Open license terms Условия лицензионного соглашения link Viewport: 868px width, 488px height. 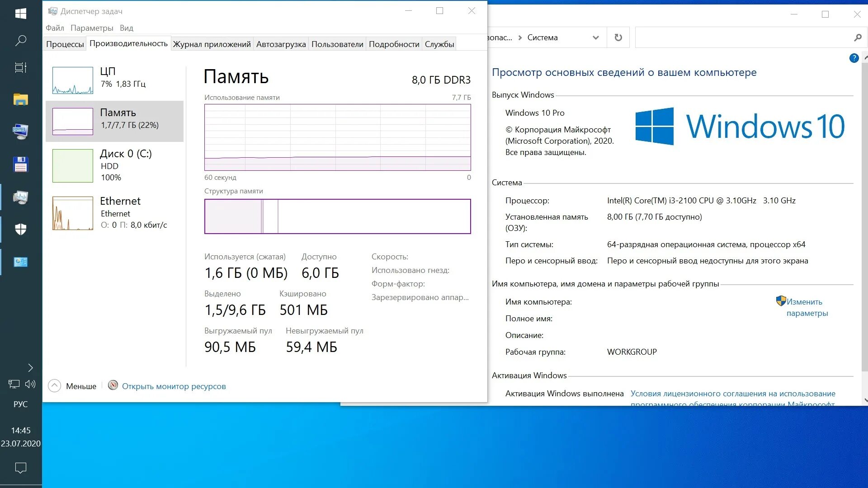pos(733,399)
